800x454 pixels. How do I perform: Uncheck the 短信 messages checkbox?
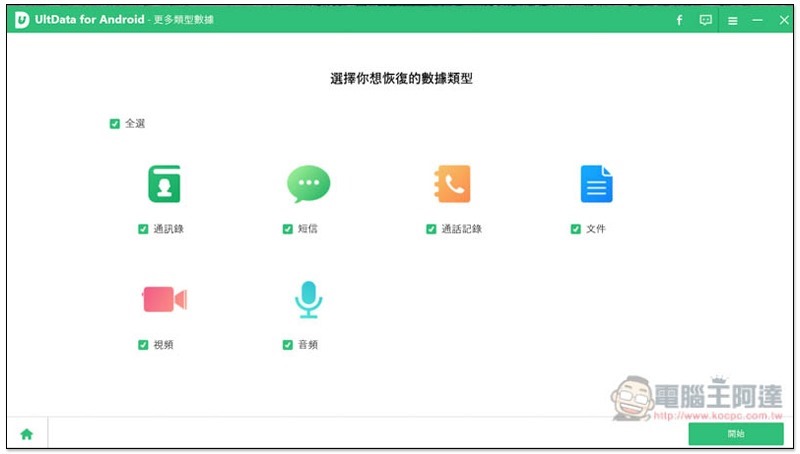[x=288, y=229]
